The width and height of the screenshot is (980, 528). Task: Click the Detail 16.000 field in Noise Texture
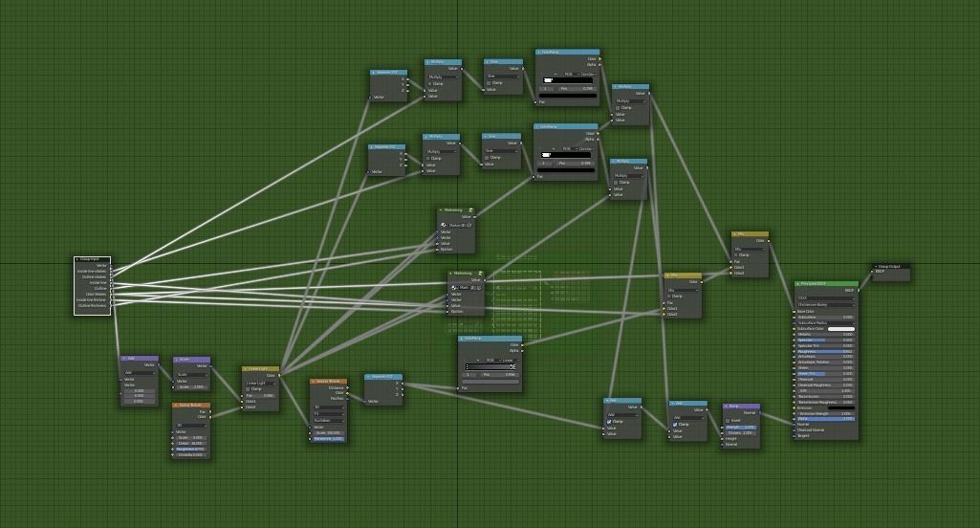(x=191, y=444)
